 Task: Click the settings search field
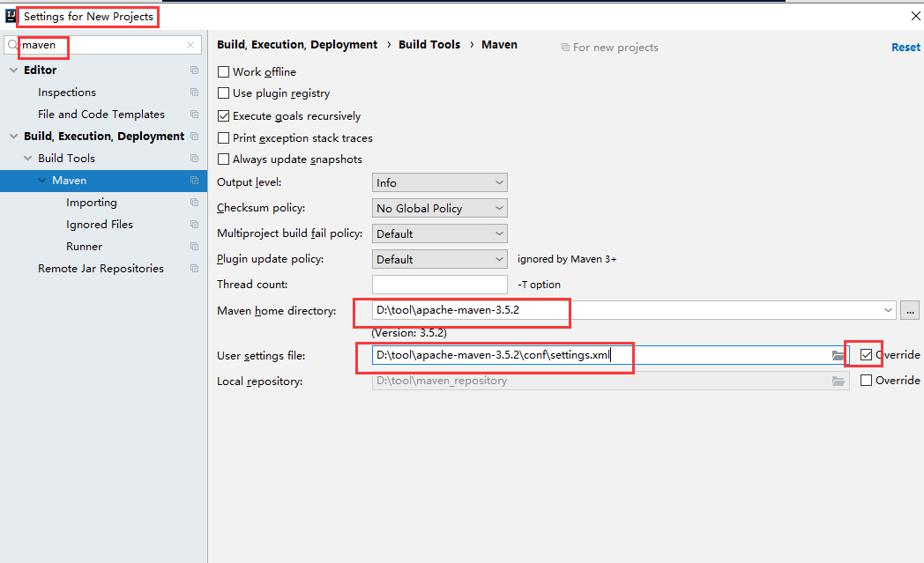pos(102,45)
